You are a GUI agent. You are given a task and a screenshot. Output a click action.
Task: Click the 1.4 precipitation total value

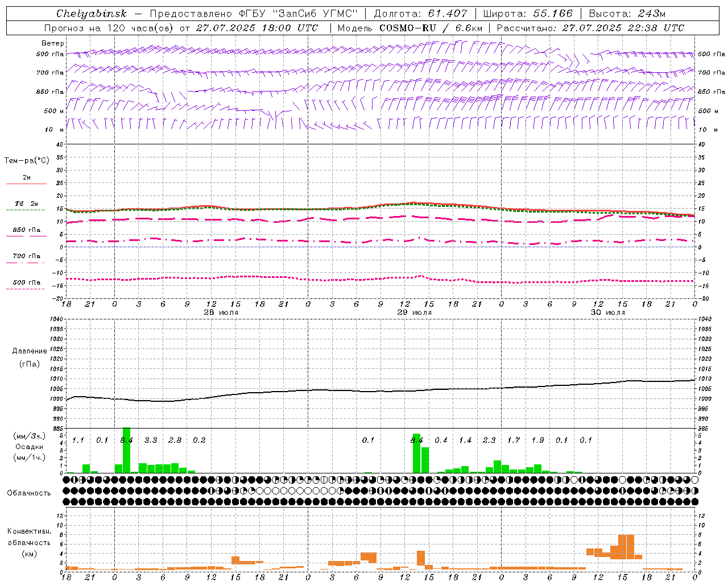pyautogui.click(x=465, y=440)
